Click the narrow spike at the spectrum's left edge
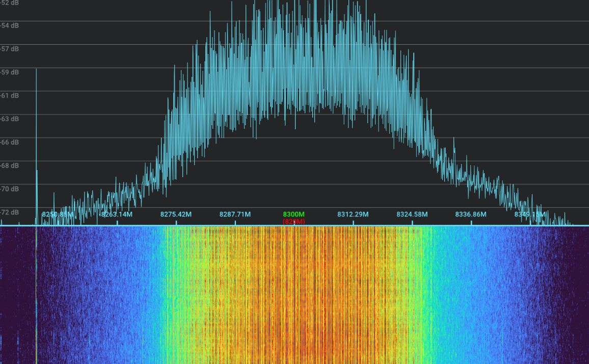 [x=37, y=137]
